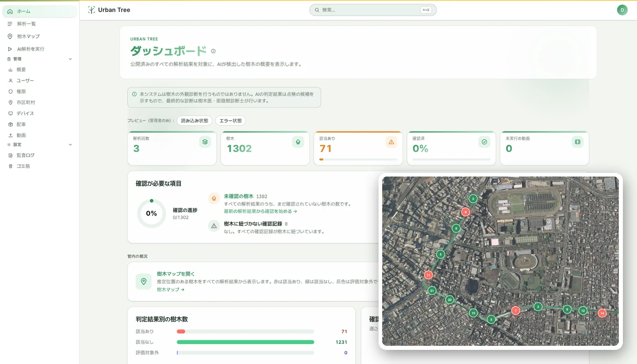Click triangle icon beside 樹木に紐づかない確認記録

(214, 226)
